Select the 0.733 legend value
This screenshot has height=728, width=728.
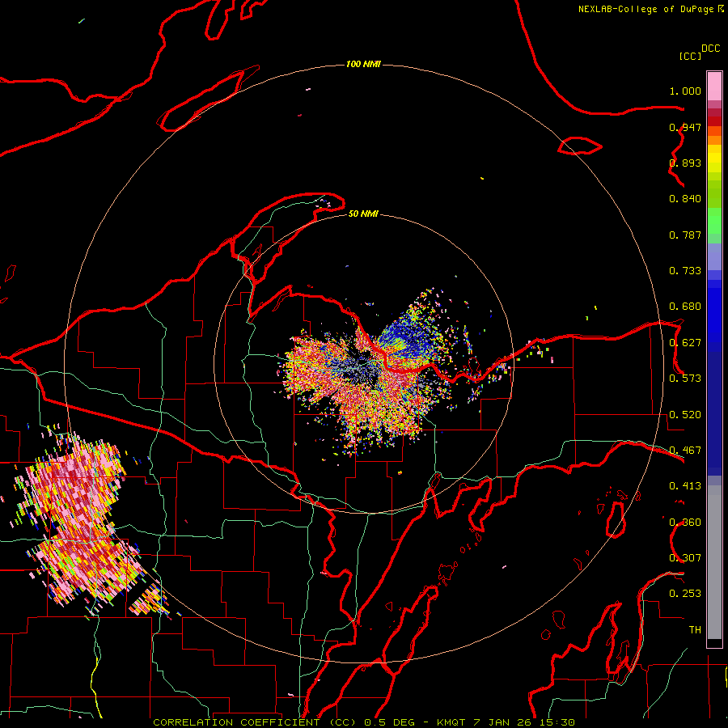coord(685,271)
